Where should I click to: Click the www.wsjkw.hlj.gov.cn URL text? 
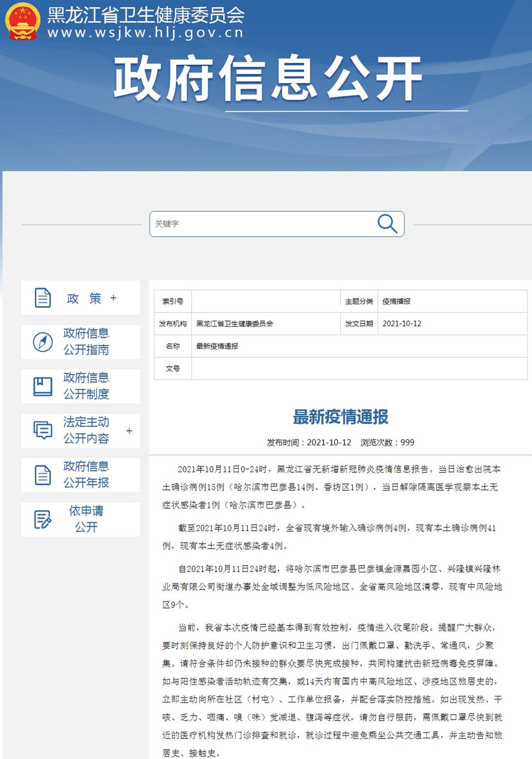pos(143,32)
